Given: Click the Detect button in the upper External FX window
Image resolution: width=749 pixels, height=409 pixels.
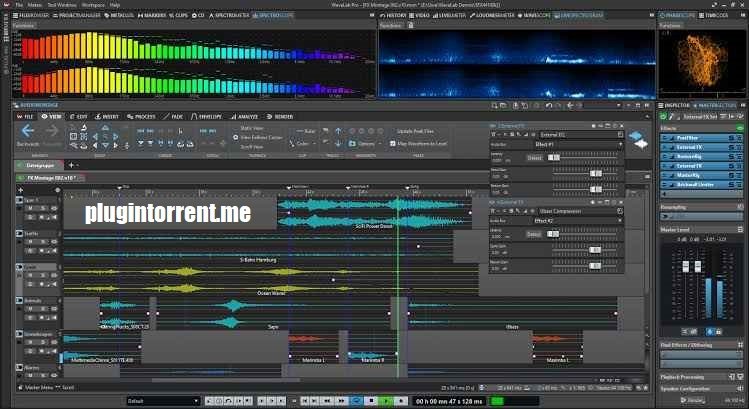Looking at the screenshot, I should point(535,158).
